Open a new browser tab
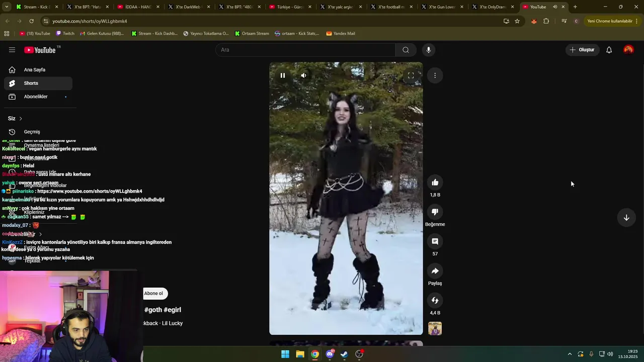 [575, 7]
